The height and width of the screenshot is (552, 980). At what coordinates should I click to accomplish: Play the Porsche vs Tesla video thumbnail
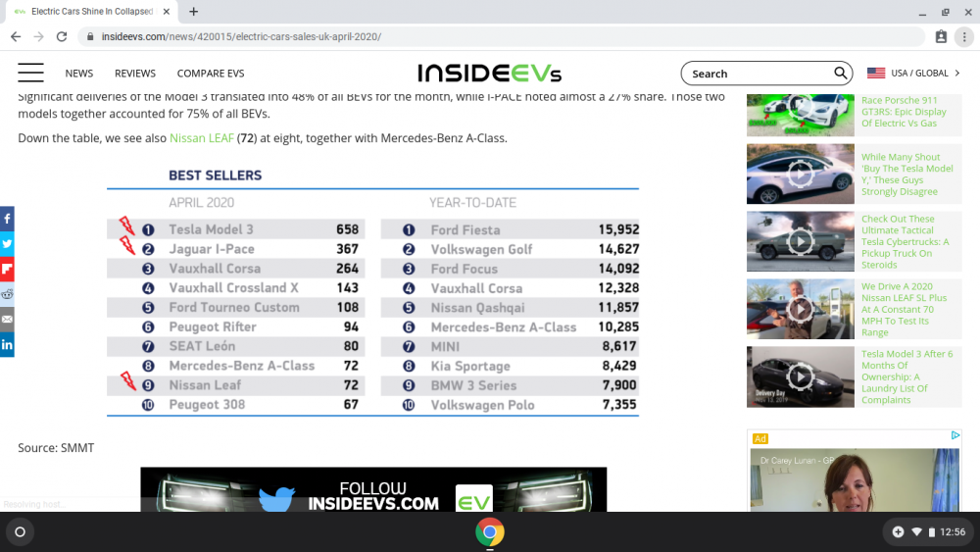pos(800,115)
